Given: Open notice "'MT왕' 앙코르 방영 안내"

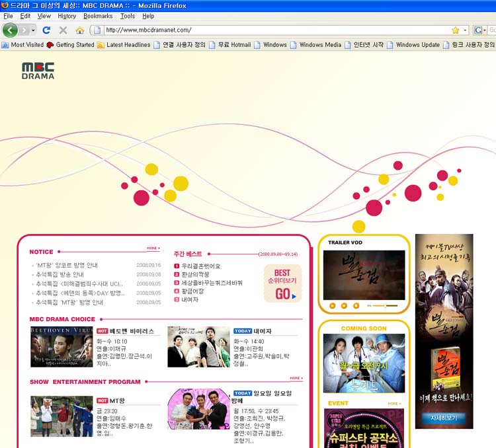Looking at the screenshot, I should (x=67, y=265).
